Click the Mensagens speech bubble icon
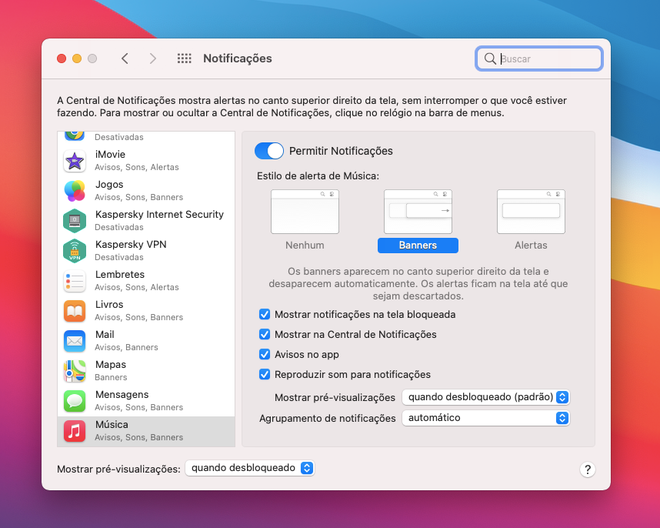Viewport: 660px width, 528px height. 75,401
